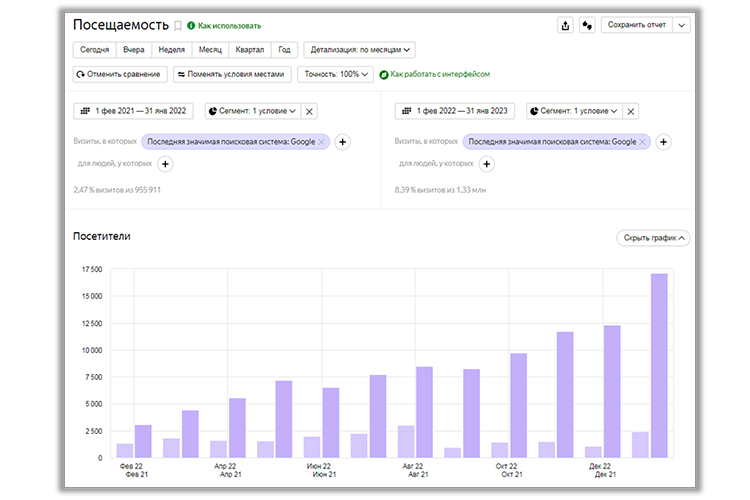Expand the left Сегмент: 1 условие dropdown
The height and width of the screenshot is (500, 750).
pyautogui.click(x=252, y=111)
